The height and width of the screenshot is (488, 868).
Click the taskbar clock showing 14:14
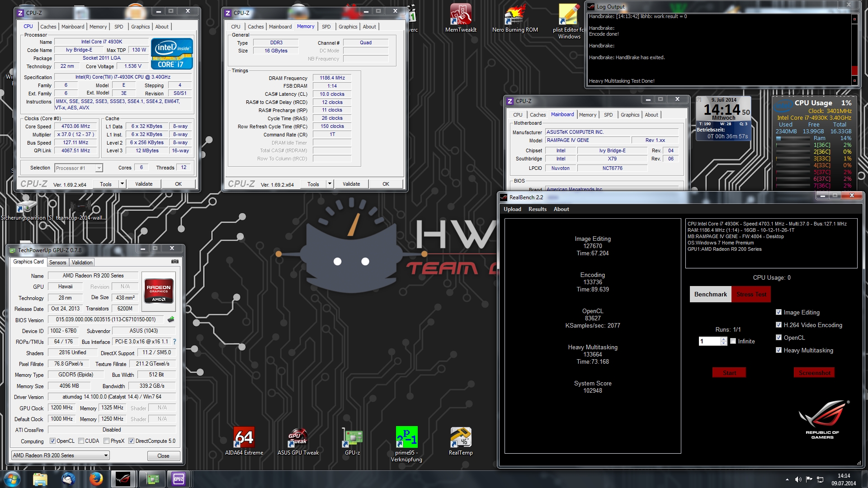pos(844,479)
